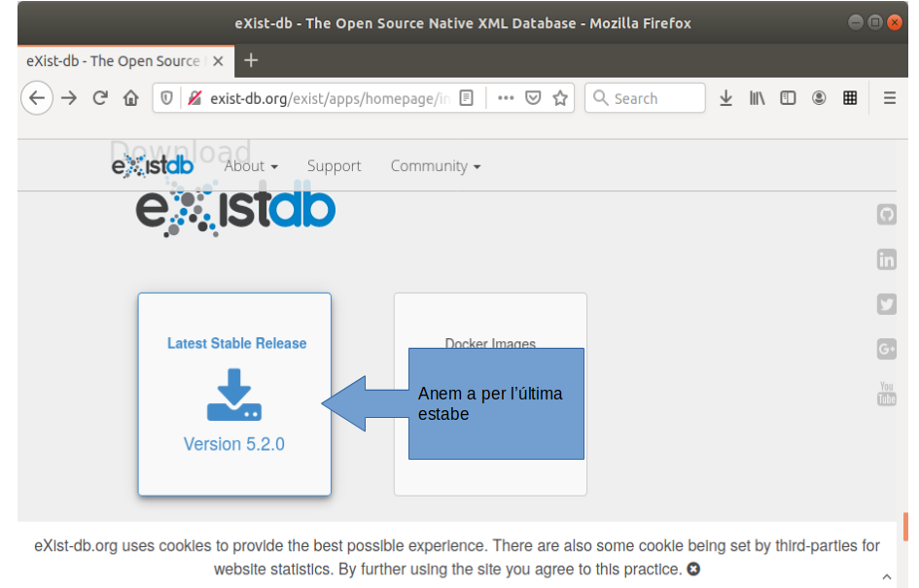Open the Support page link
Image resolution: width=919 pixels, height=588 pixels.
point(335,166)
